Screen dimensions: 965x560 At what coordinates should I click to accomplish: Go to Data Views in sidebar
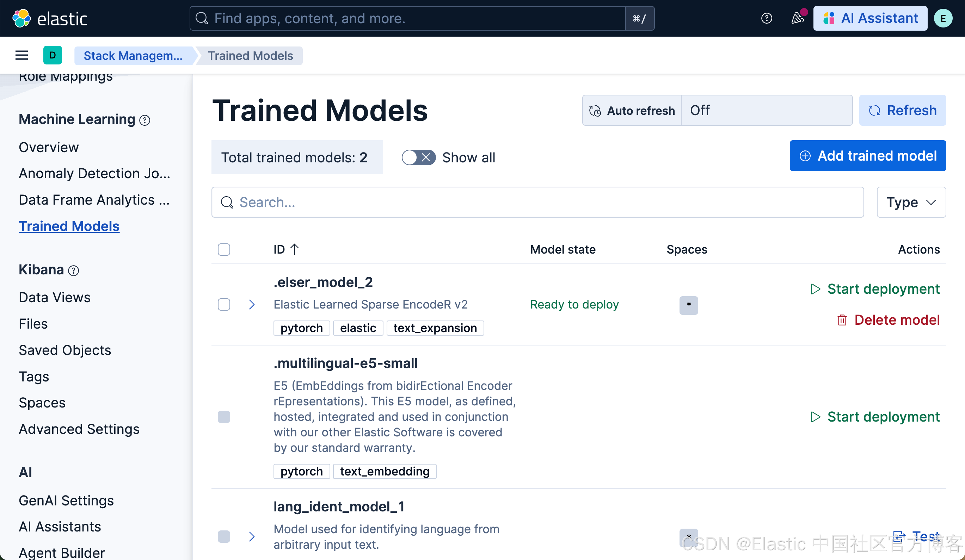coord(54,297)
